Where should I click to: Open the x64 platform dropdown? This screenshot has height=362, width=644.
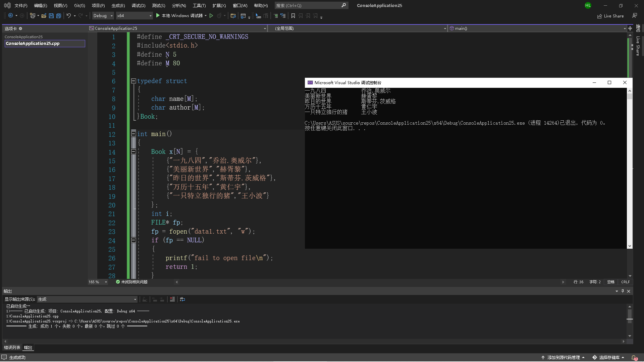134,16
